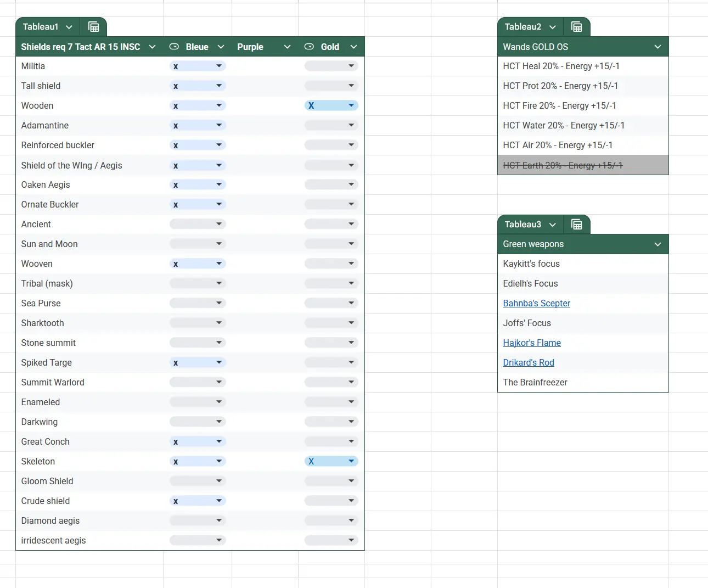Image resolution: width=708 pixels, height=588 pixels.
Task: Click the Tableau1 table name
Action: coord(41,27)
